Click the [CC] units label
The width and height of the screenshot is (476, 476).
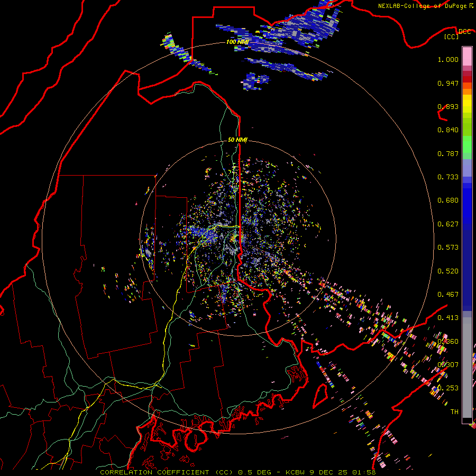pos(452,36)
